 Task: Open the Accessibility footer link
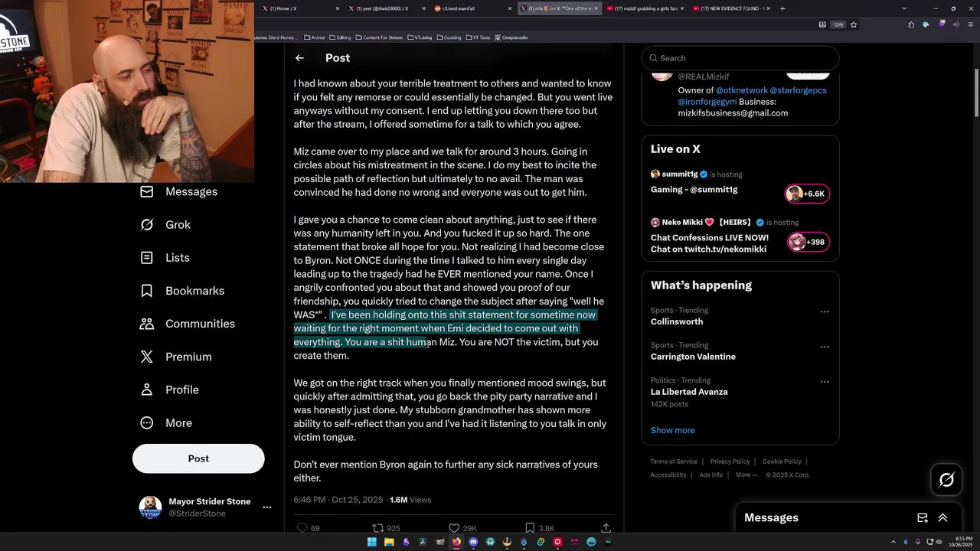[x=668, y=474]
